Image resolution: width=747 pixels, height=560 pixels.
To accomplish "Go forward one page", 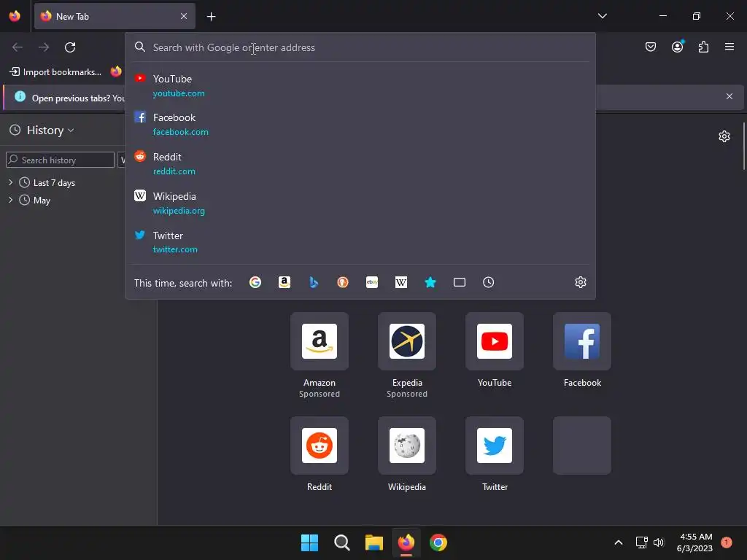I will (44, 47).
